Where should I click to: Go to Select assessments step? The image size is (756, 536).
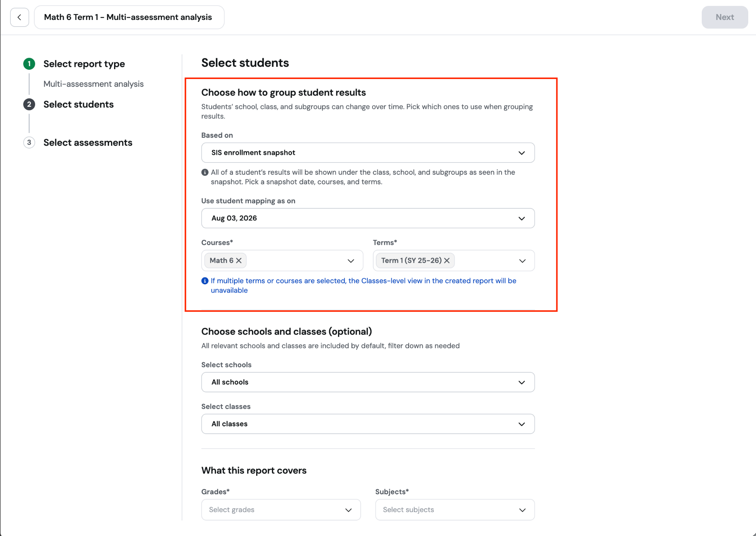click(x=88, y=143)
